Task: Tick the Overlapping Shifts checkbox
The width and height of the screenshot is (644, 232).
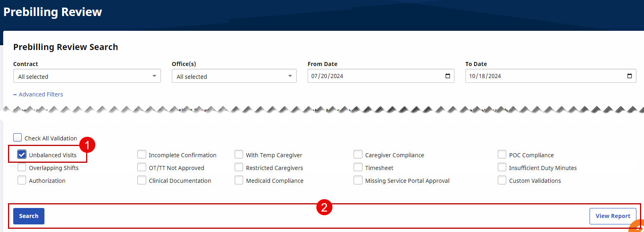Action: 22,167
